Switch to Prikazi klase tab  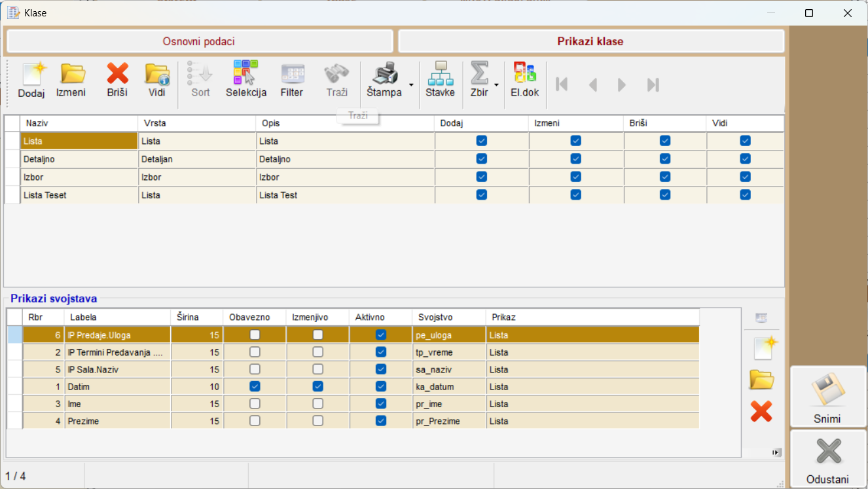[x=590, y=41]
